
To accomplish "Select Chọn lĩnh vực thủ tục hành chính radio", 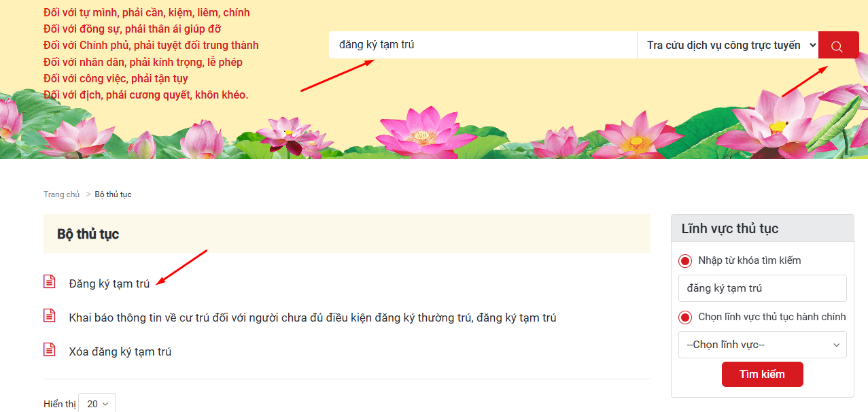I will pos(685,317).
